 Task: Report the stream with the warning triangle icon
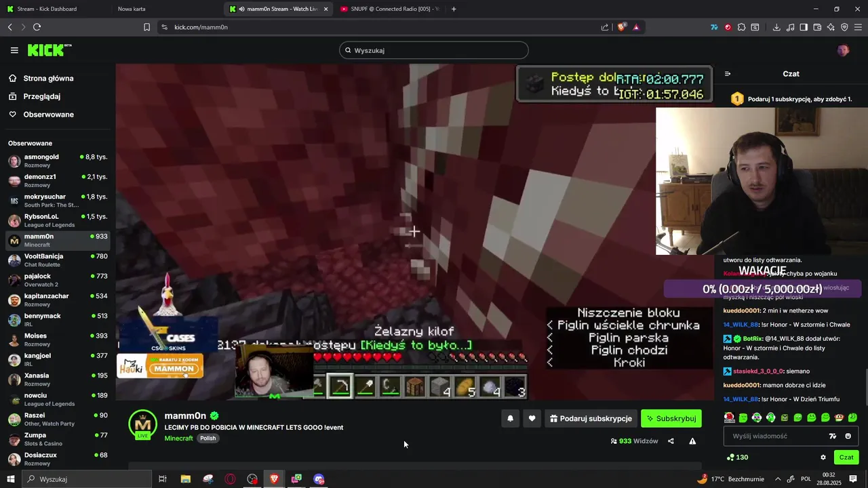pyautogui.click(x=692, y=441)
